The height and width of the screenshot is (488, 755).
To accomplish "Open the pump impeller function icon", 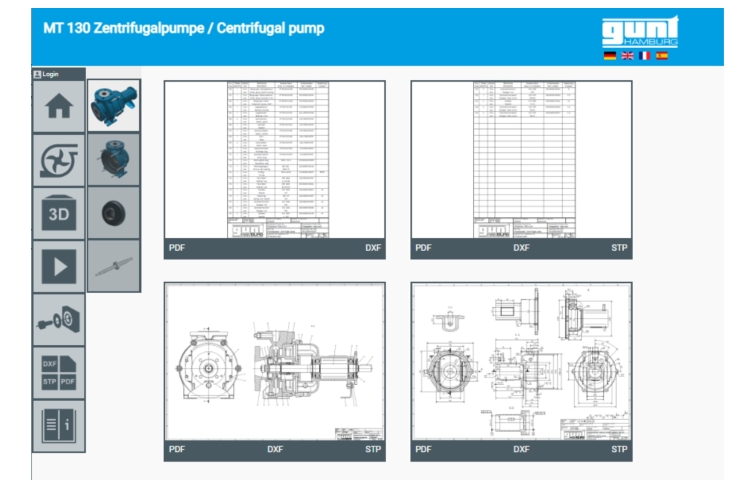I will click(59, 160).
